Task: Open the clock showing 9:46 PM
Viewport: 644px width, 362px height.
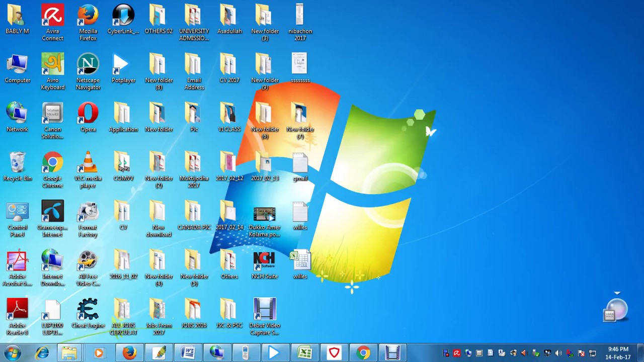Action: click(x=618, y=353)
